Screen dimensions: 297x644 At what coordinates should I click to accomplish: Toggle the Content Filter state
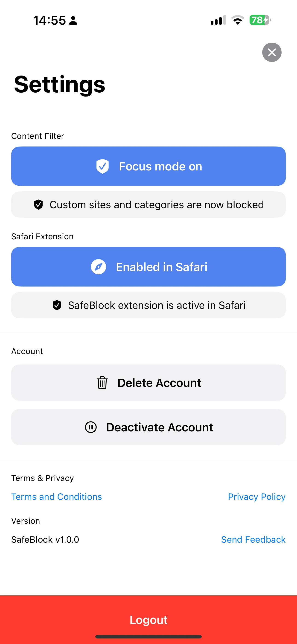tap(148, 166)
